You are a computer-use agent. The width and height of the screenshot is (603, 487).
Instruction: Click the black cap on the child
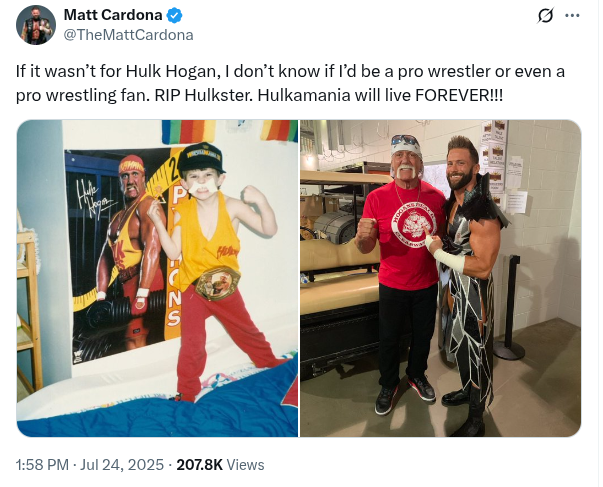tap(201, 158)
